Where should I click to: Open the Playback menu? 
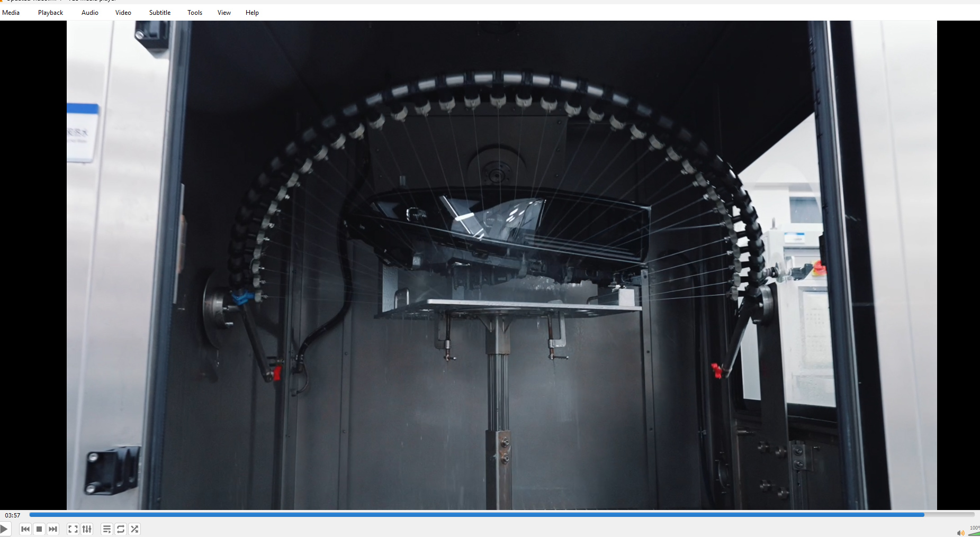50,13
